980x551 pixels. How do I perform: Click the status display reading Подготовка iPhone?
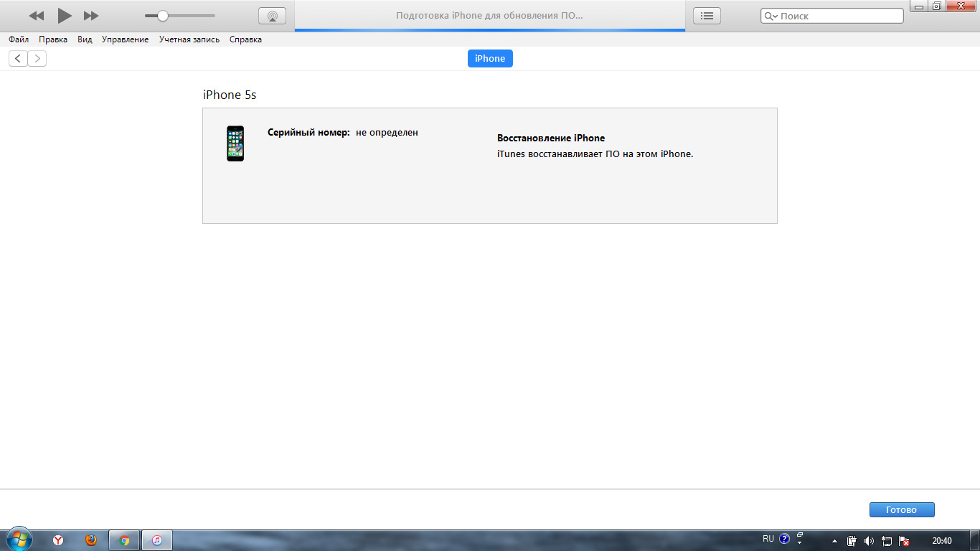[490, 16]
